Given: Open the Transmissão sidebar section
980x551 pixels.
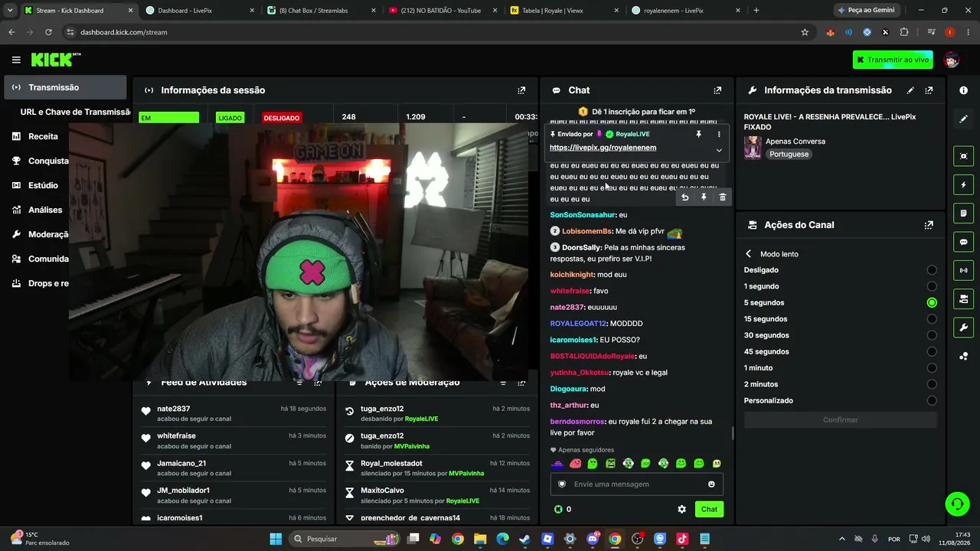Looking at the screenshot, I should pos(65,87).
